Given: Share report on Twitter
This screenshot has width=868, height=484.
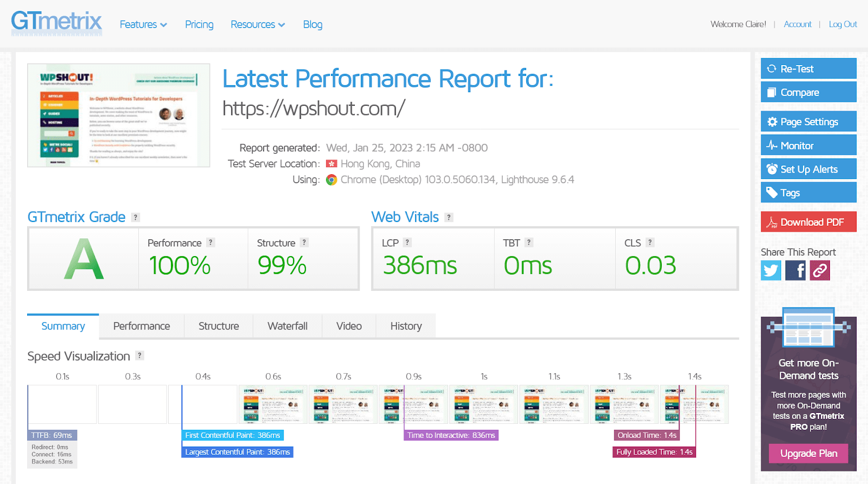Looking at the screenshot, I should pos(771,270).
